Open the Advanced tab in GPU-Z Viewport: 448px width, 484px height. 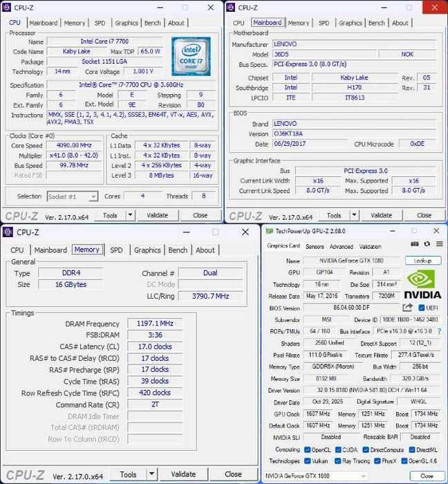click(342, 246)
